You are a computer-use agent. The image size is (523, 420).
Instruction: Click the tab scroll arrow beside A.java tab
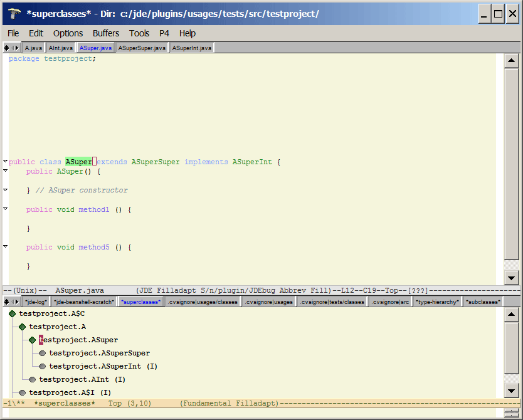[16, 48]
